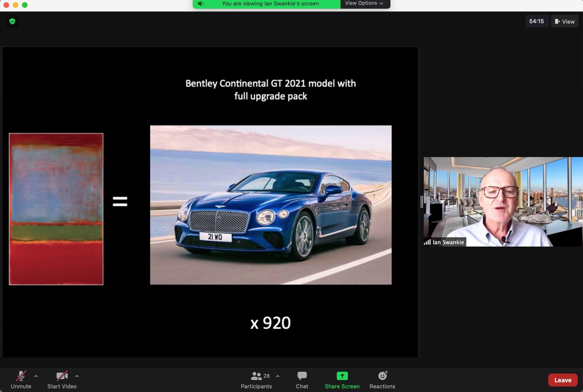This screenshot has width=583, height=392.
Task: Expand video options arrow next to Start Video
Action: (77, 376)
